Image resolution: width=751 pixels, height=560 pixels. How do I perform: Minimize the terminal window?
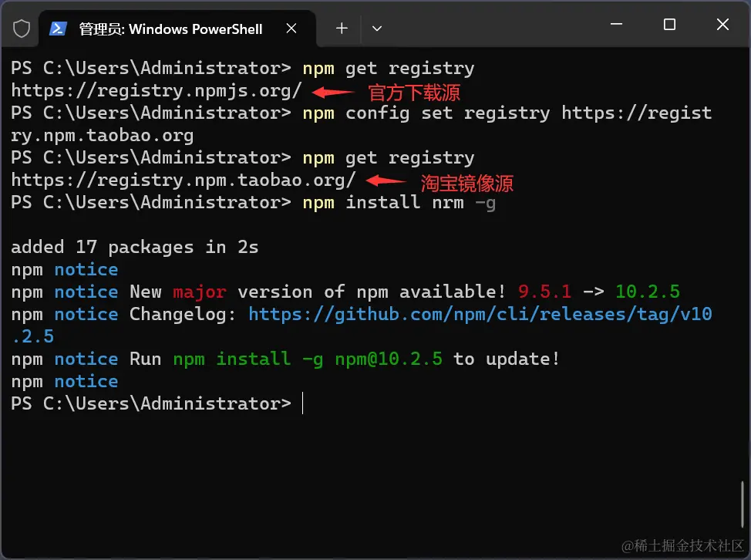[616, 24]
